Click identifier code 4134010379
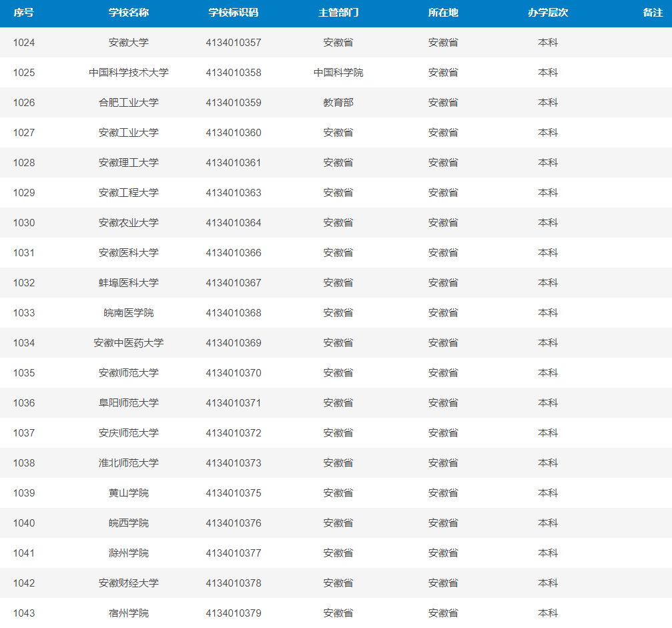 click(x=234, y=613)
